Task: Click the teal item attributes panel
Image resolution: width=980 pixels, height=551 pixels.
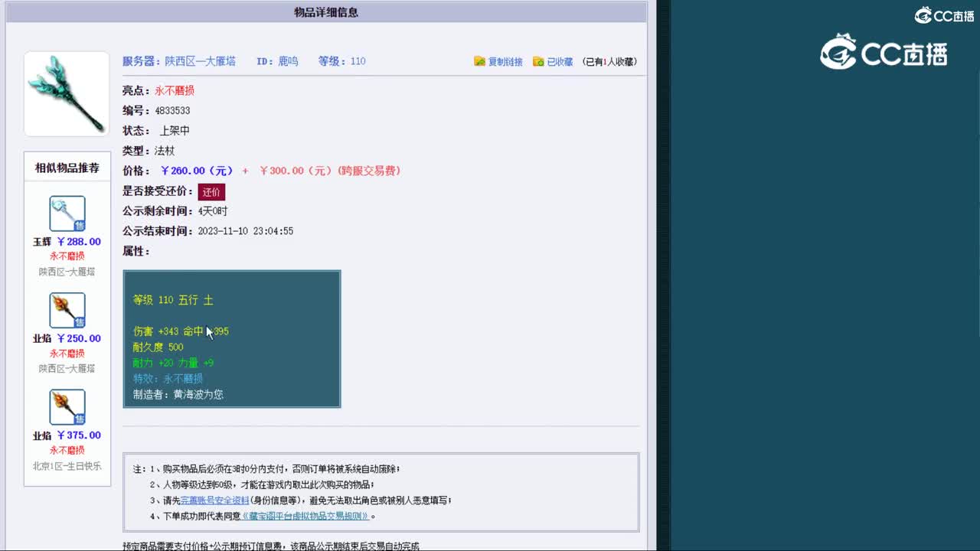Action: [x=232, y=339]
